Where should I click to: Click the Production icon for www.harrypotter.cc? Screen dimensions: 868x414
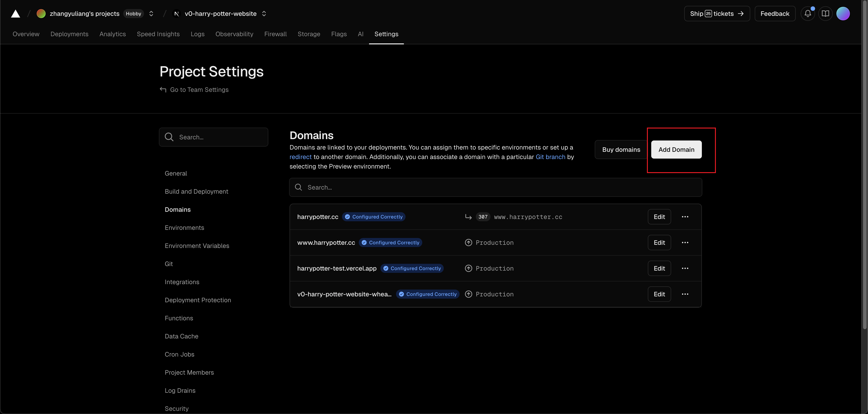click(468, 242)
